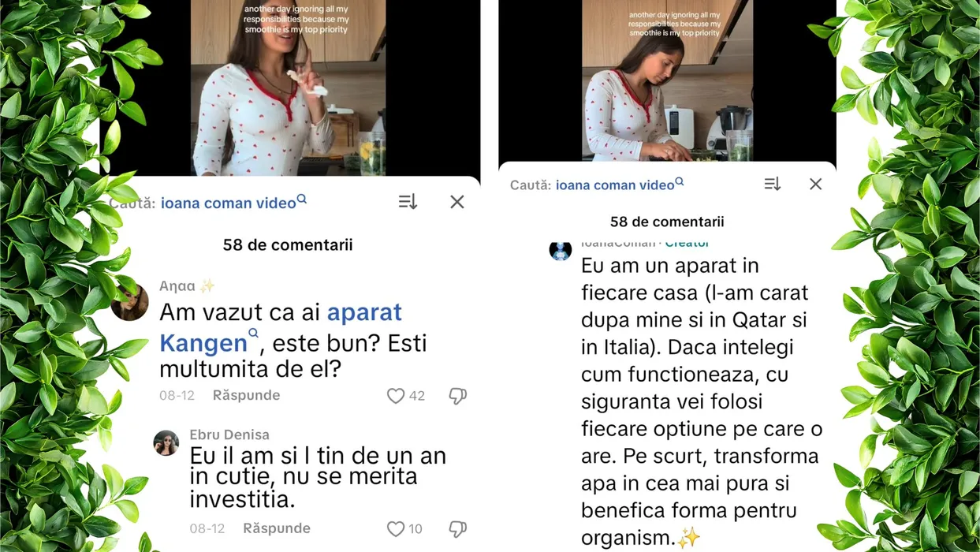Open Aηαα's profile picture
Screen dimensions: 980x552
(130, 301)
